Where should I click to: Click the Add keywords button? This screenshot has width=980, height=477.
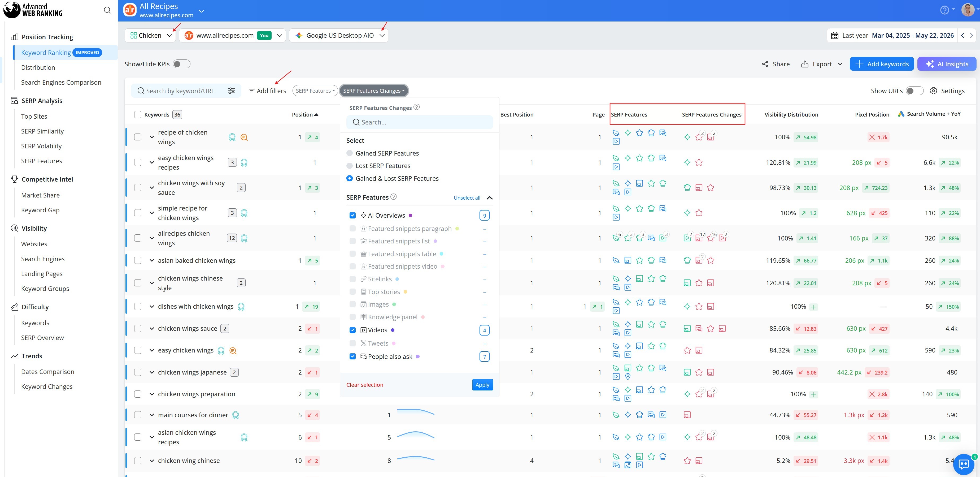[x=881, y=64]
